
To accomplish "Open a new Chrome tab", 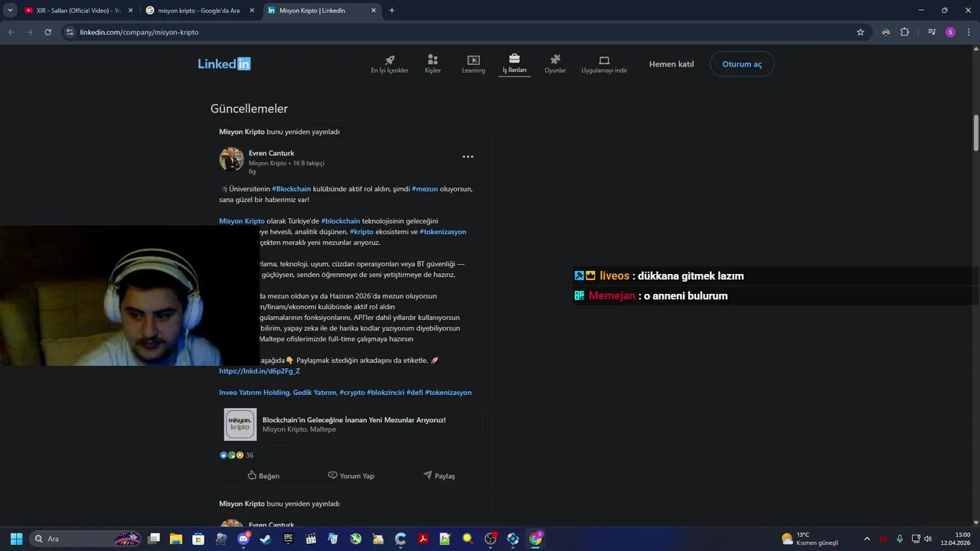I will (x=392, y=11).
